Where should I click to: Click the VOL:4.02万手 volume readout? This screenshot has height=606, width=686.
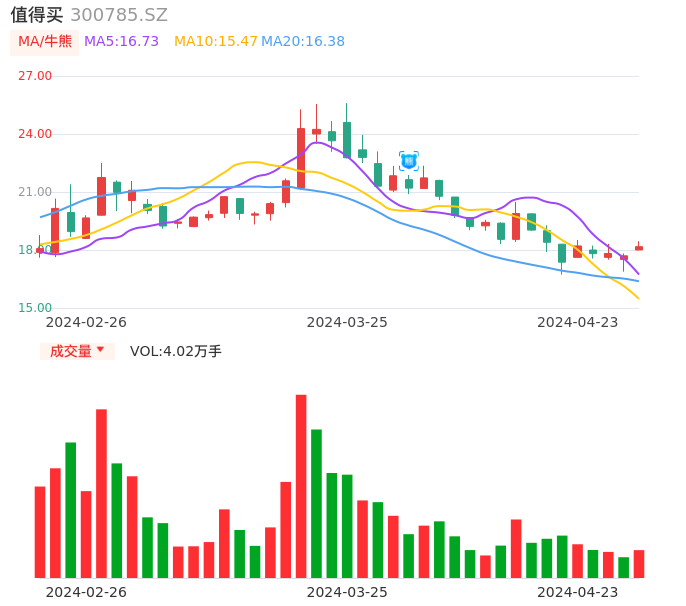(175, 351)
